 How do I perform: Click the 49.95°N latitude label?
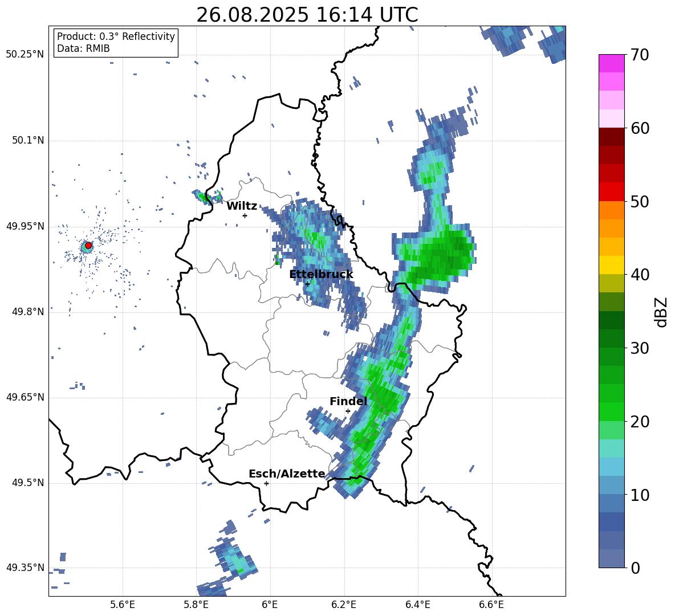tap(25, 226)
